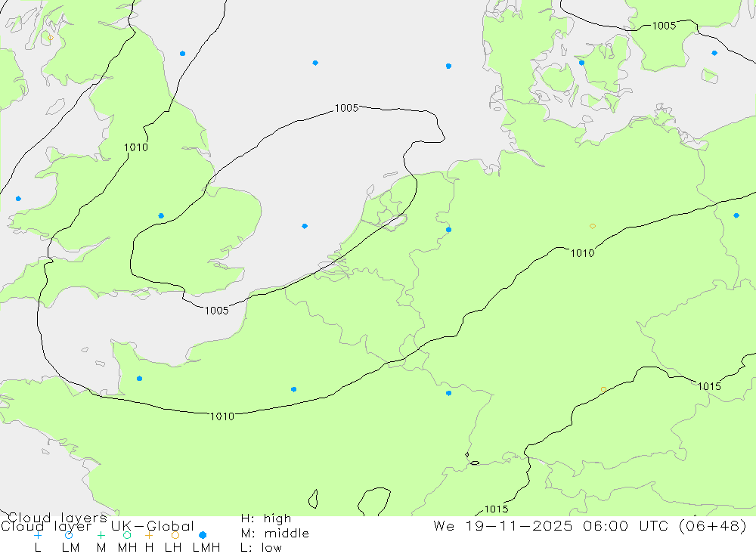Click the 1005 isobar label in the North Sea
756x554 pixels.
click(x=347, y=108)
